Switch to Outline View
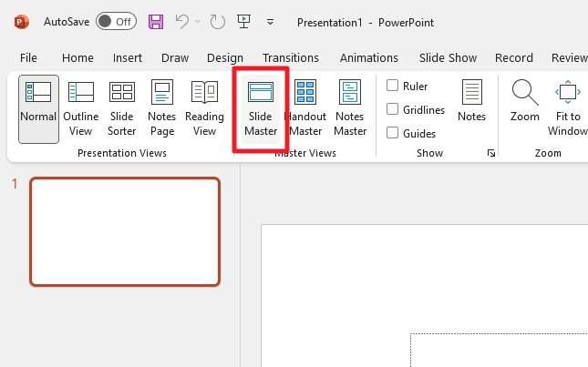Viewport: 588px width, 367px height. coord(80,108)
